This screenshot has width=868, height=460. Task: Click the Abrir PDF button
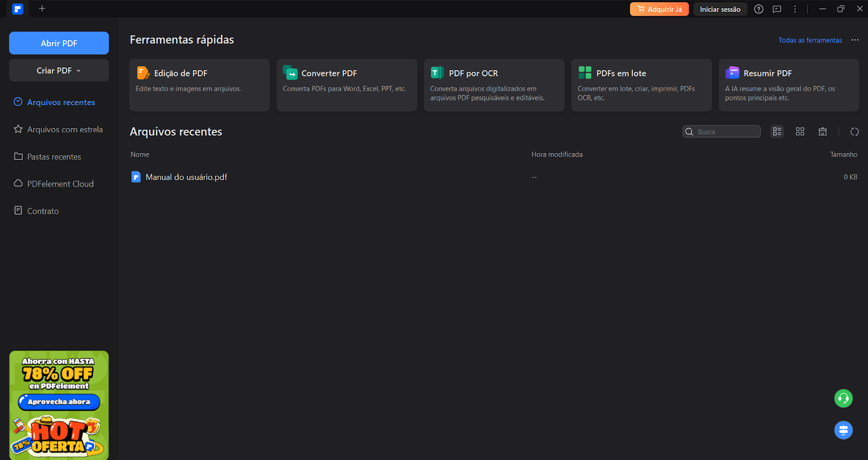[x=59, y=43]
